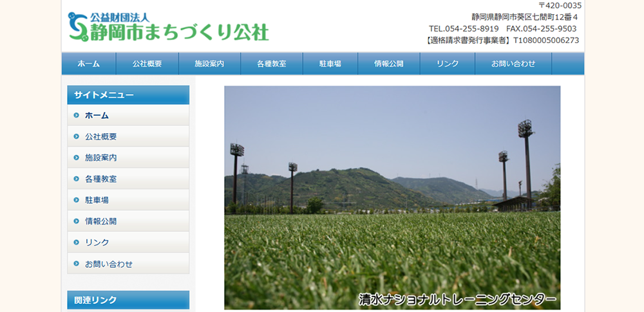The image size is (644, 312).
Task: Click the サイトメニュー sidebar header
Action: (x=128, y=95)
